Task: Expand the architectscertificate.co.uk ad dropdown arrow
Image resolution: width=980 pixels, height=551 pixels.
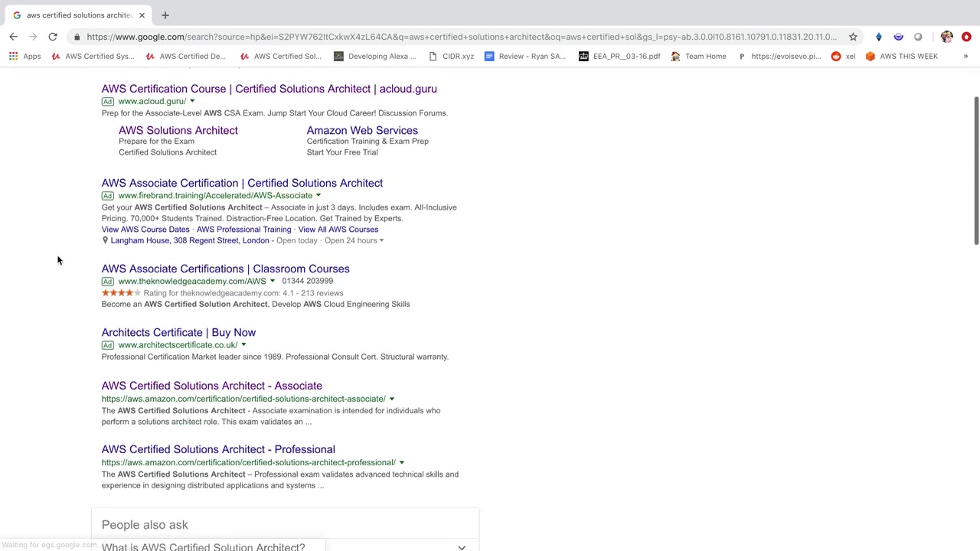Action: pyautogui.click(x=243, y=345)
